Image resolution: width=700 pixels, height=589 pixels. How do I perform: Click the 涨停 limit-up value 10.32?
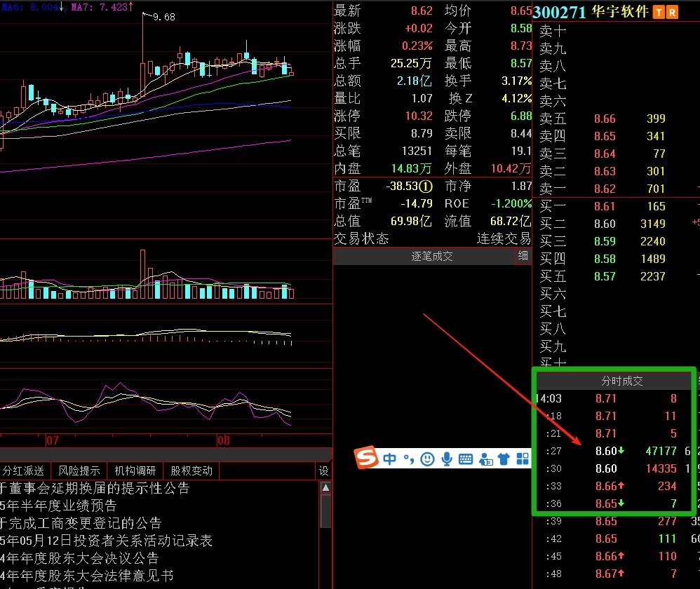click(x=419, y=116)
